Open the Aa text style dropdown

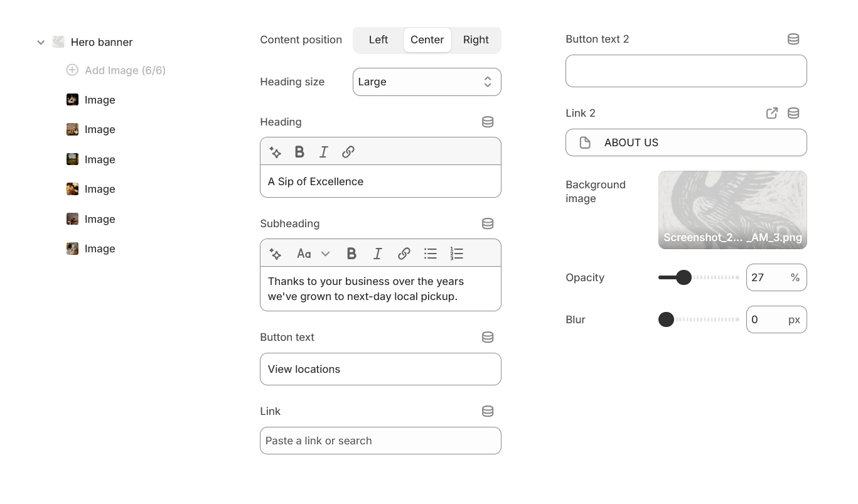tap(312, 253)
